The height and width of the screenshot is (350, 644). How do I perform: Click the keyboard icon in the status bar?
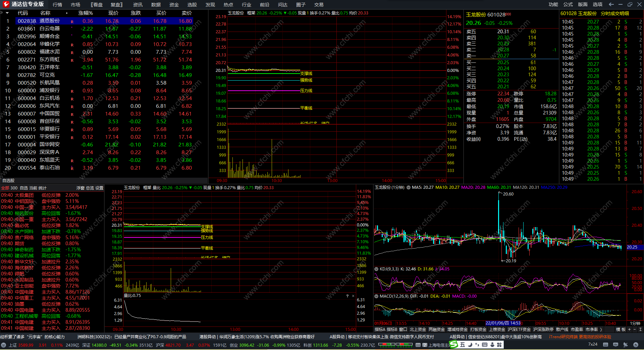[x=605, y=345]
